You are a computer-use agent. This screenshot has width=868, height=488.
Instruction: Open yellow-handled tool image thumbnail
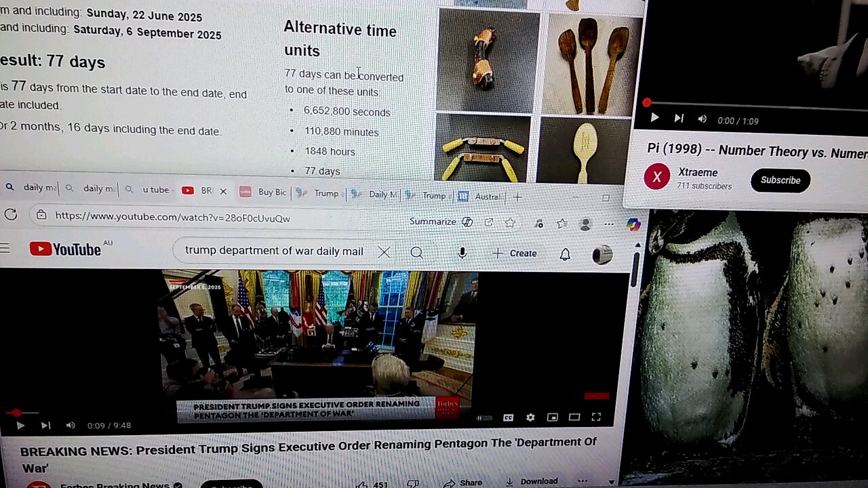tap(483, 149)
